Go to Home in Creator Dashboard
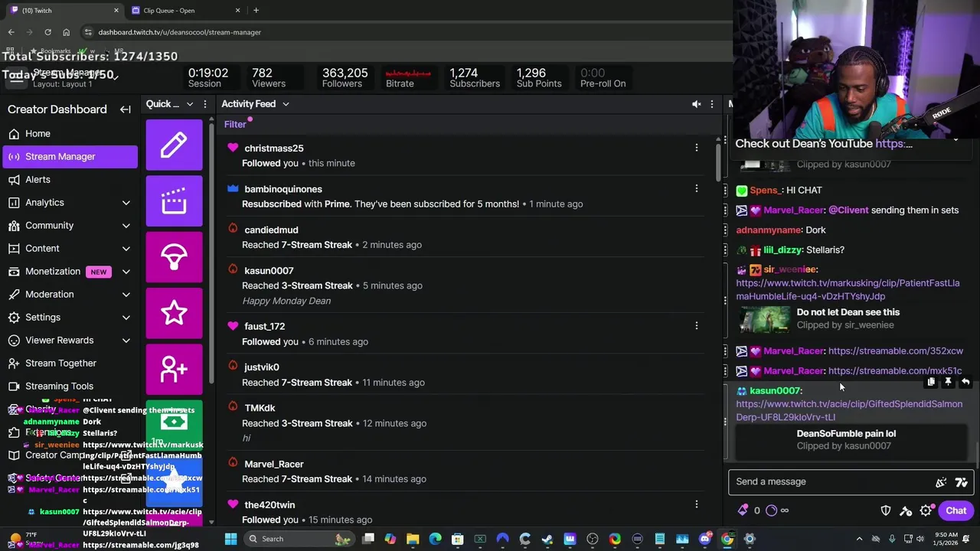The height and width of the screenshot is (551, 980). pyautogui.click(x=70, y=133)
